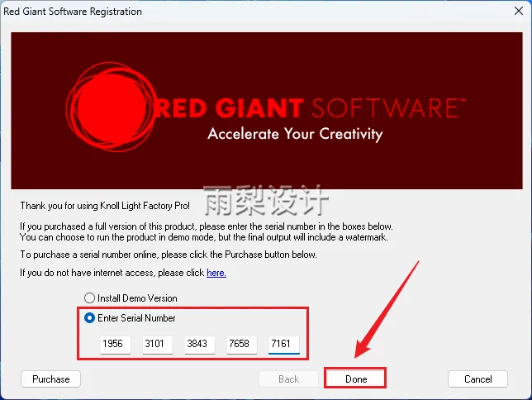Click the serial field containing 3101
Viewport: 532px width, 400px height.
tap(158, 345)
